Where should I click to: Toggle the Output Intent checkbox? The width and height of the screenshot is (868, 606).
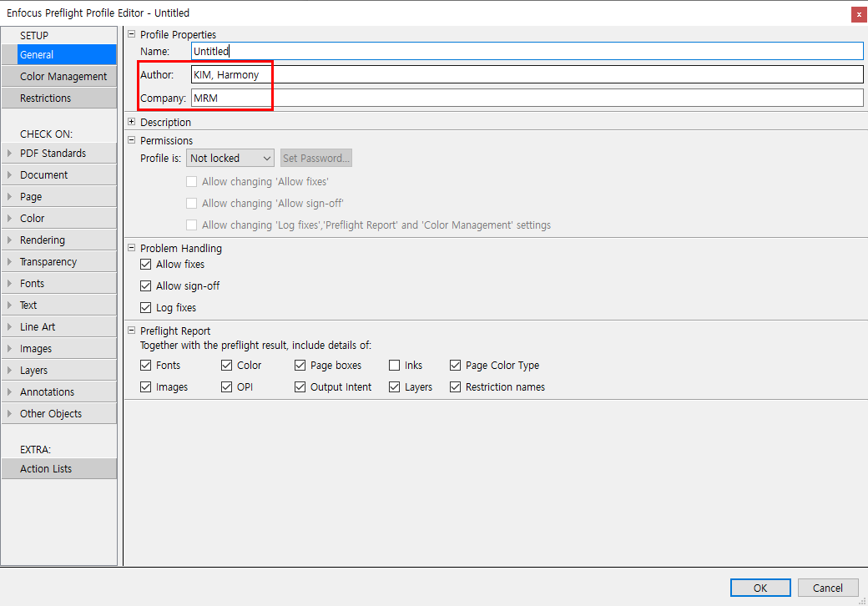(300, 387)
